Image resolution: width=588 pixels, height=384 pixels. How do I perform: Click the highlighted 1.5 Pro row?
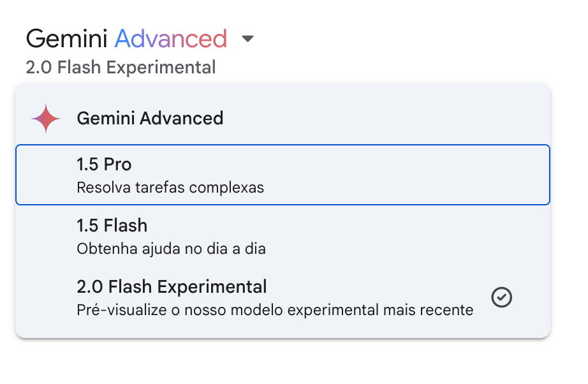pyautogui.click(x=283, y=175)
